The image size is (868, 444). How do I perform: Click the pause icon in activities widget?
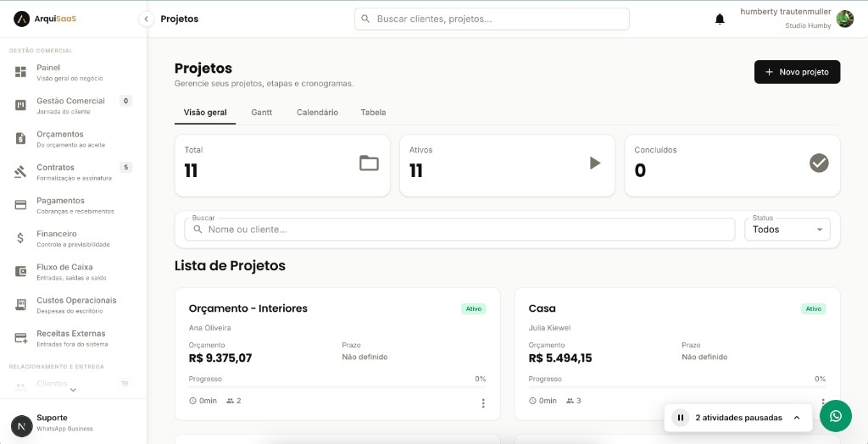pyautogui.click(x=681, y=418)
